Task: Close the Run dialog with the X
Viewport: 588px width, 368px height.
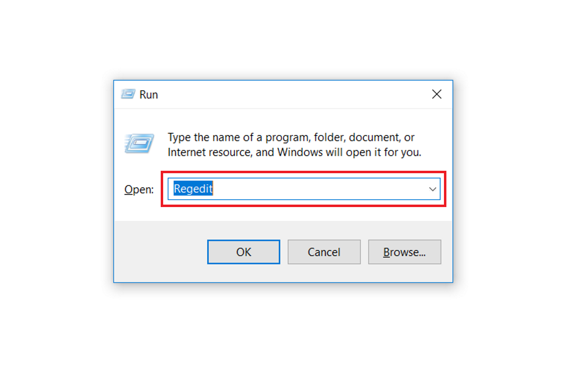Action: (437, 94)
